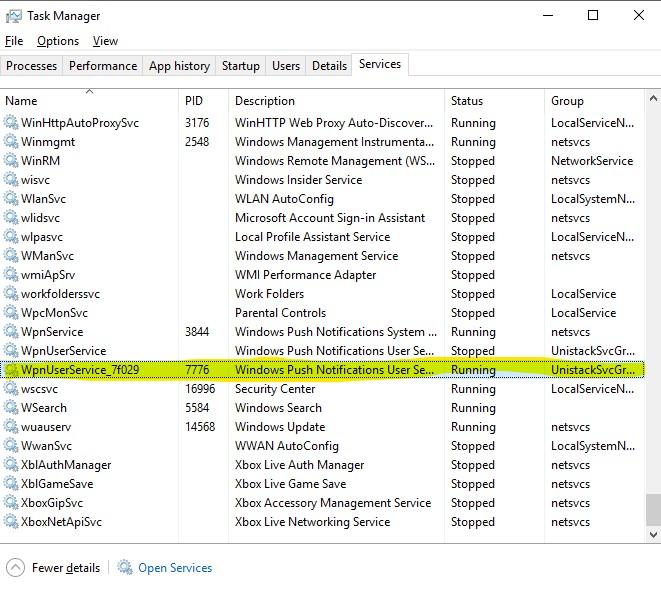Select the Xbox Accessory Management Service description
661x589 pixels.
click(333, 503)
